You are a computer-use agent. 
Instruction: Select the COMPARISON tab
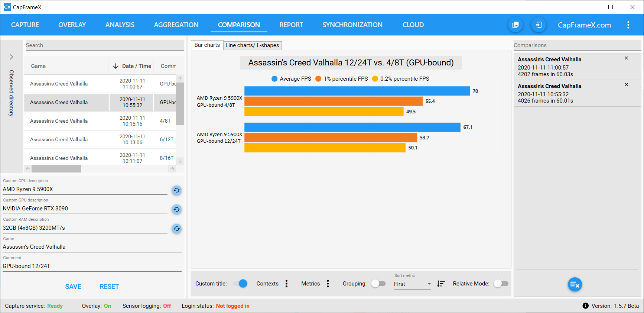(x=239, y=25)
